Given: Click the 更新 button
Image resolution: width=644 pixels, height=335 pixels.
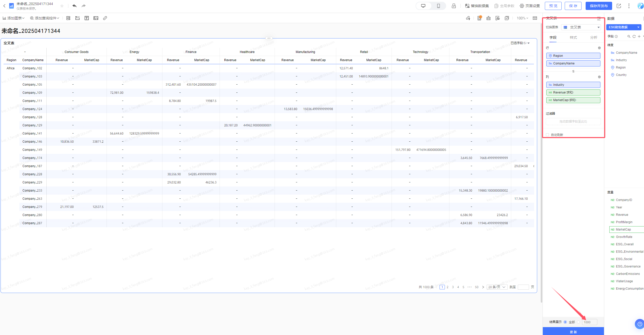Looking at the screenshot, I should [x=573, y=331].
